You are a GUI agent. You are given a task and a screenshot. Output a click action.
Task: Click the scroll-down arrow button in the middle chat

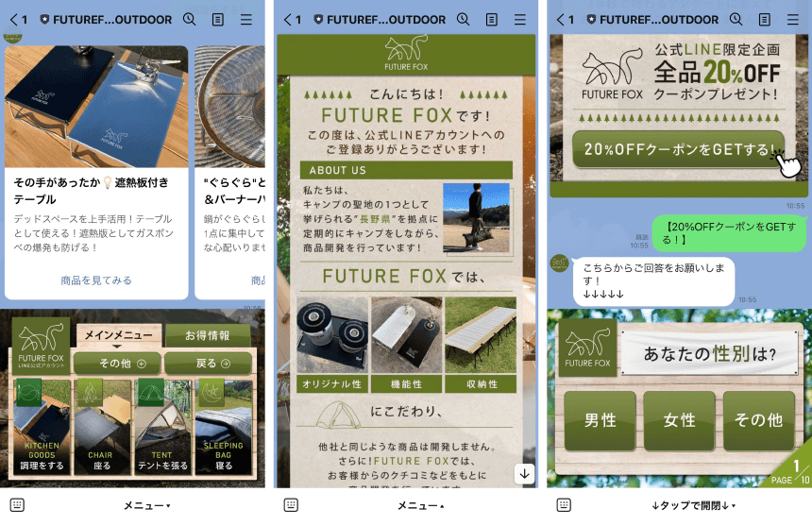pyautogui.click(x=525, y=472)
